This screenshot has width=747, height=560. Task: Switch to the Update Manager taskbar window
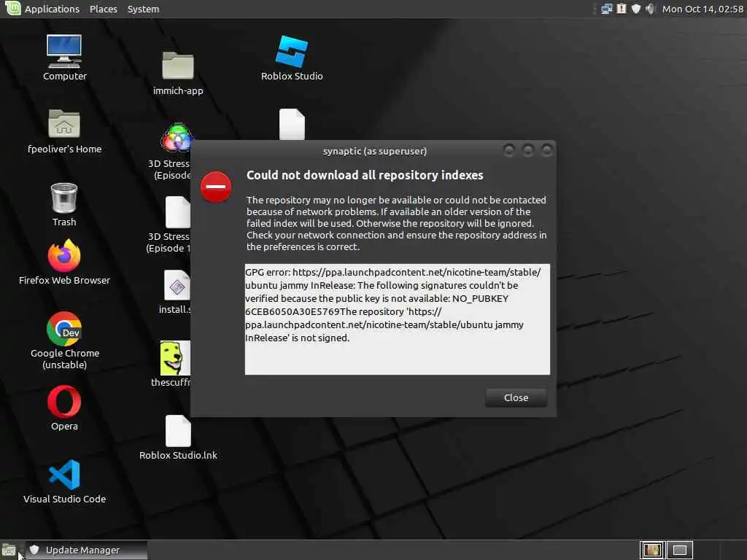[x=86, y=550]
